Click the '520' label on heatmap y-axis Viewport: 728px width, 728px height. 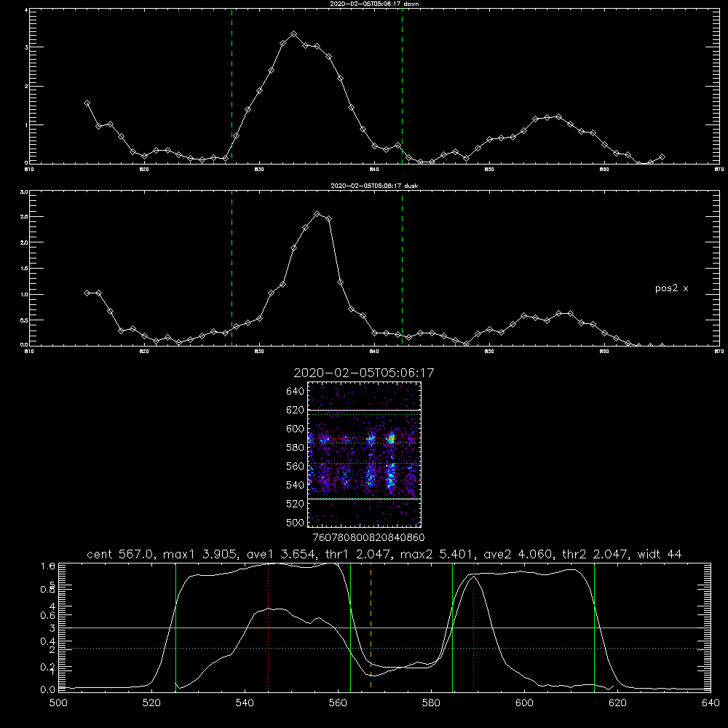point(295,504)
